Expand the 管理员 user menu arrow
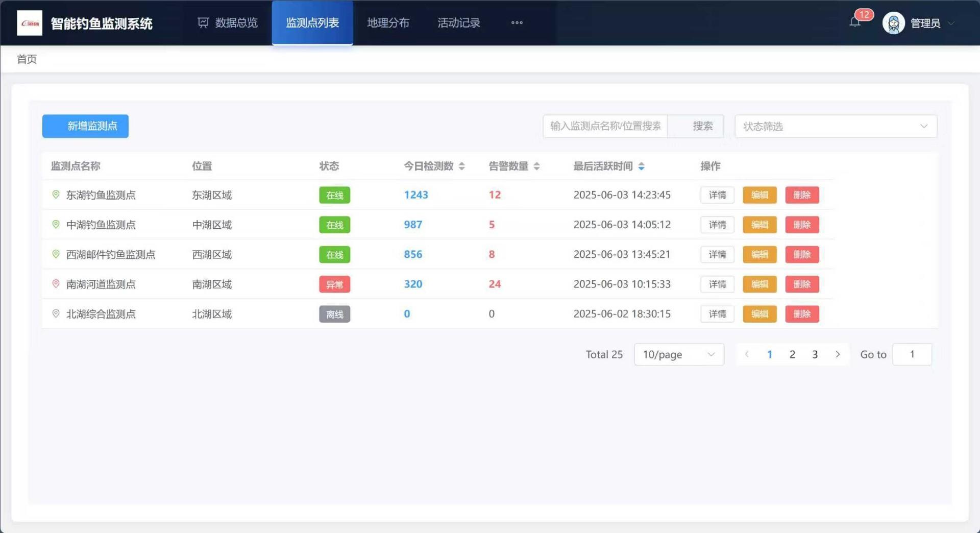This screenshot has width=980, height=533. 951,23
